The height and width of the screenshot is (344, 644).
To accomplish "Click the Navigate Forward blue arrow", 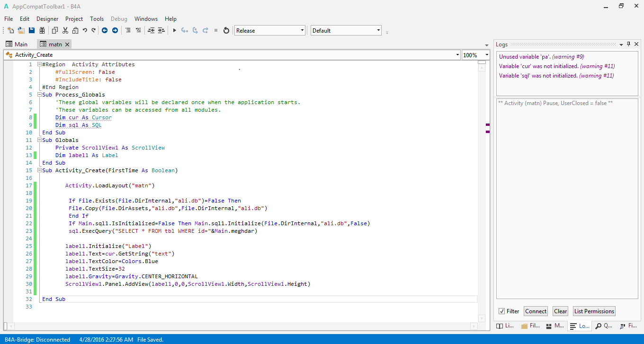I will pos(115,30).
